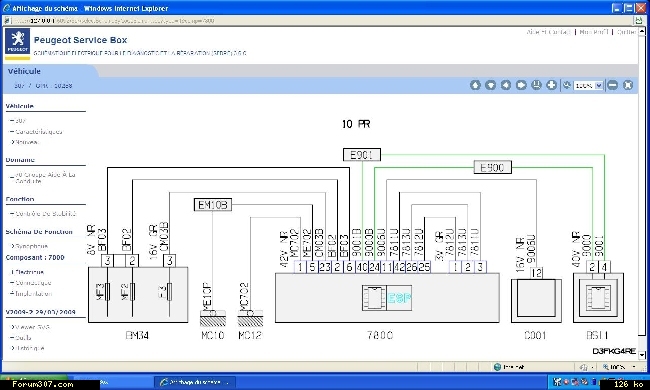Pan the schematic left with the left-arrow icon

coord(506,85)
